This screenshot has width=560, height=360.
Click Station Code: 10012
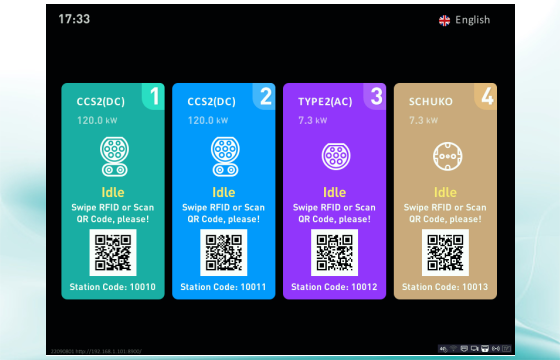[334, 287]
